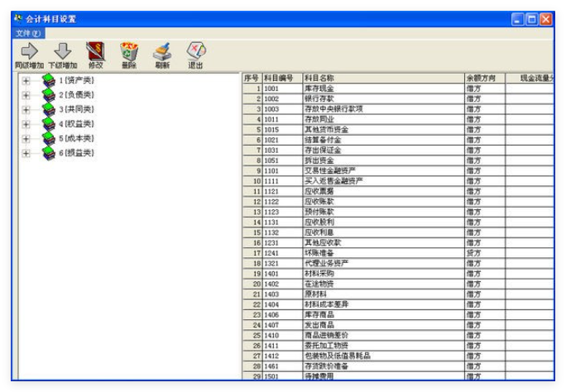Select the 预付账款 account cell
This screenshot has width=566, height=392.
click(383, 212)
